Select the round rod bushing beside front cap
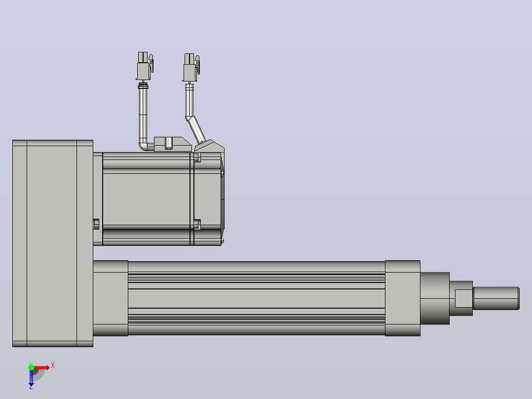This screenshot has height=399, width=532. pos(435,298)
